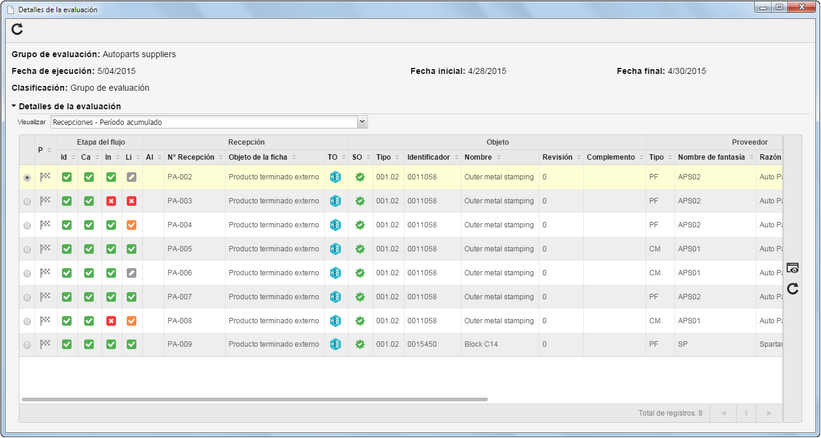Click the Recepción group header
Image resolution: width=821 pixels, height=438 pixels.
pos(246,142)
